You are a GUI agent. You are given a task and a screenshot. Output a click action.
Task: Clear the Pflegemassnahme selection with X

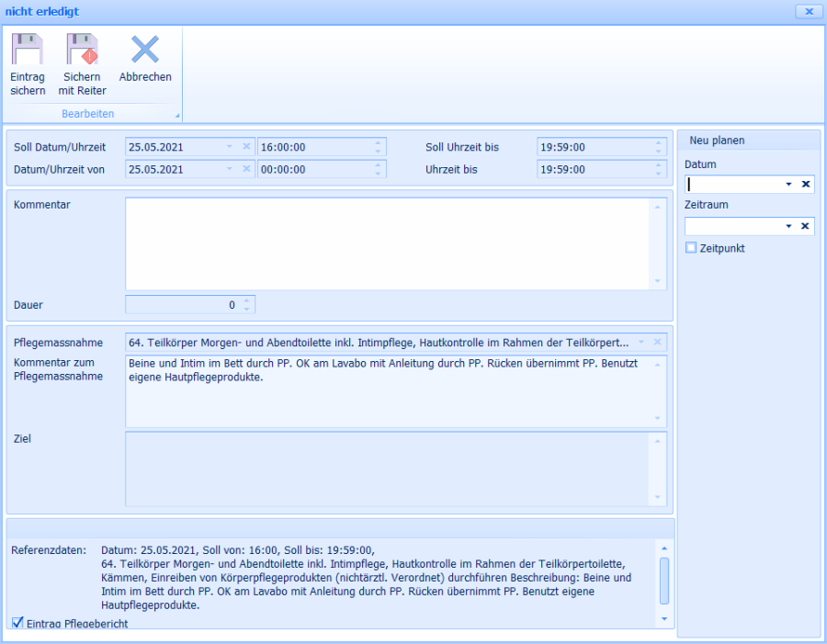(657, 343)
